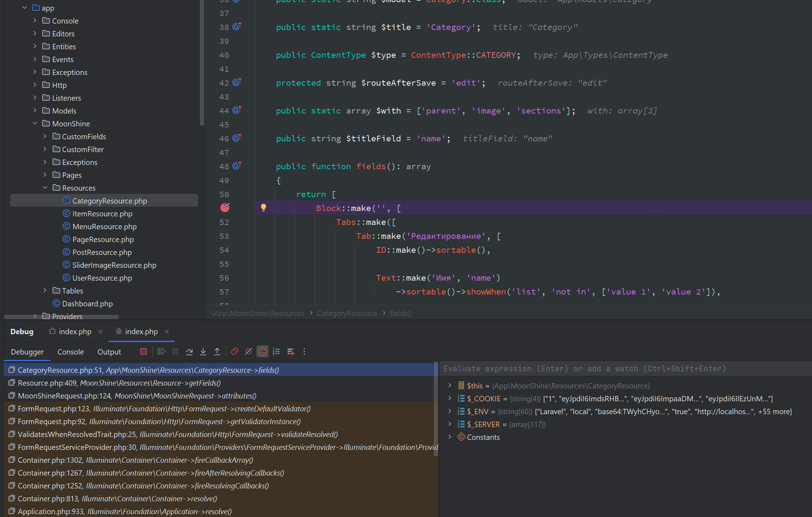Expand the Console folder
The image size is (812, 517).
pos(35,20)
